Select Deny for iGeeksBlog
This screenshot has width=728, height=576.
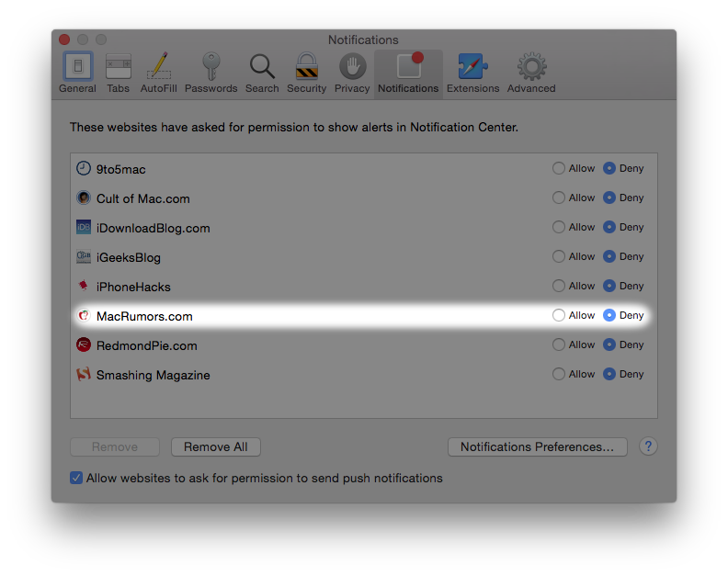pos(609,256)
